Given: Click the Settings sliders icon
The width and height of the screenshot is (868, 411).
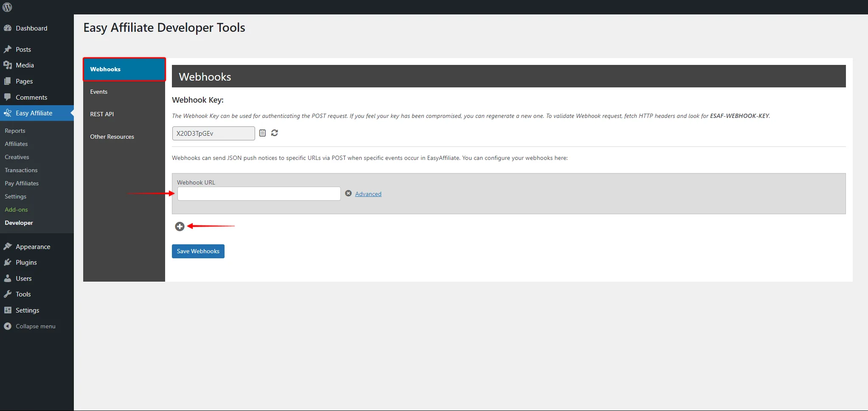Looking at the screenshot, I should [x=8, y=310].
